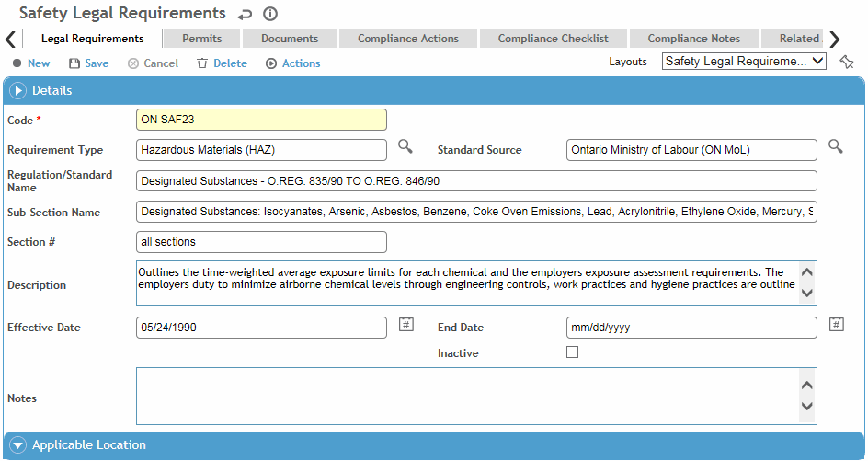The width and height of the screenshot is (868, 461).
Task: Open Requirement Type lookup magnifier
Action: [x=405, y=147]
